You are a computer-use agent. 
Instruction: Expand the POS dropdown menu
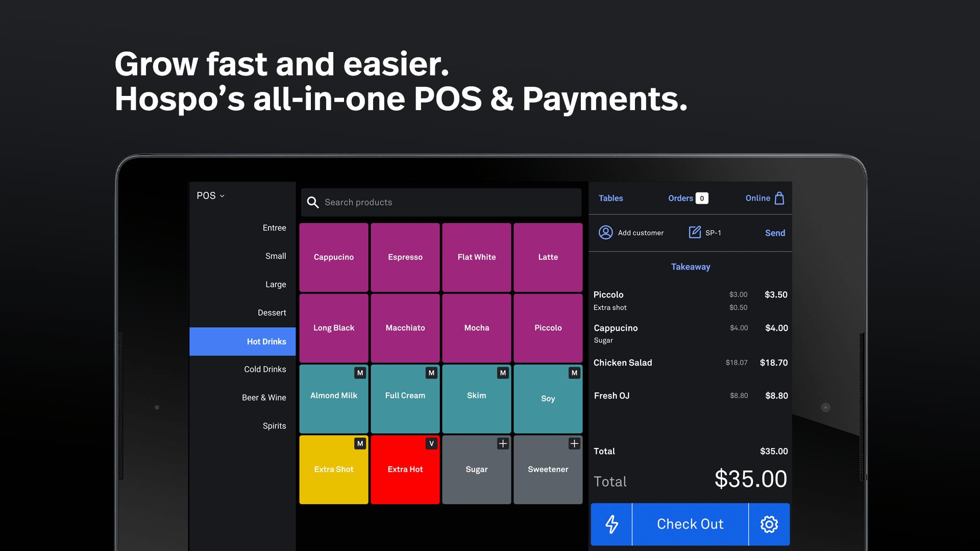(210, 196)
